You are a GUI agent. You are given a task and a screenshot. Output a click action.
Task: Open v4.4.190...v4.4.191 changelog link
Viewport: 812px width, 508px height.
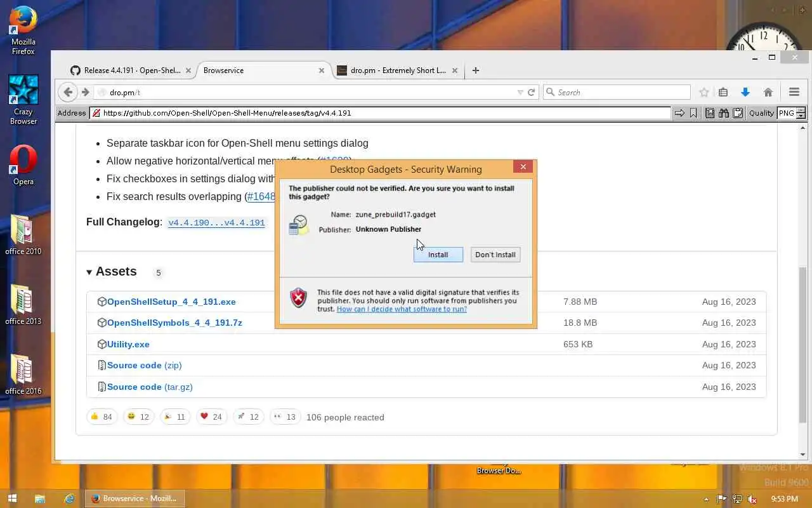(x=216, y=223)
